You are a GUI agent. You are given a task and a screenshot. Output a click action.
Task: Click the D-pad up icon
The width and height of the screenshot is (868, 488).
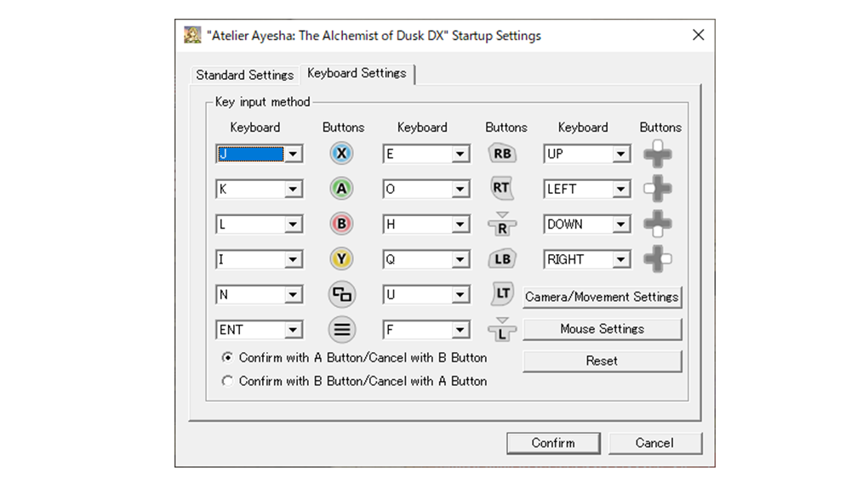pos(658,153)
